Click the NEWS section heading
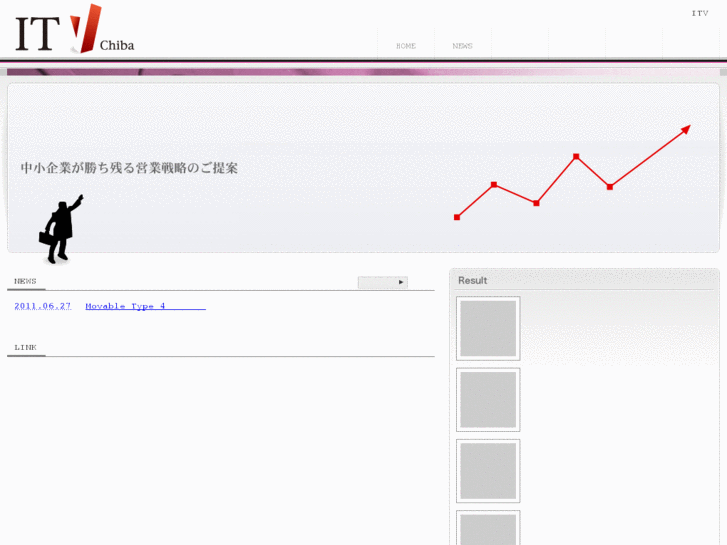The width and height of the screenshot is (727, 545). coord(25,281)
